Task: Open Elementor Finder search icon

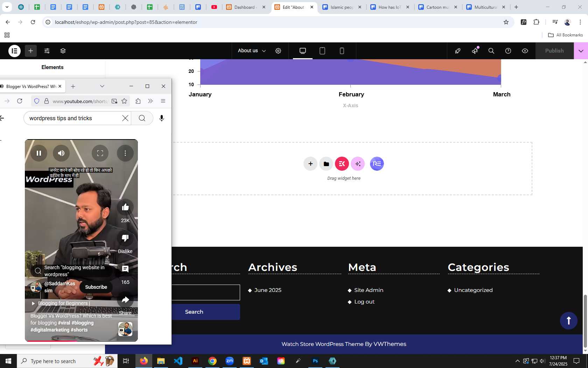Action: coord(491,51)
